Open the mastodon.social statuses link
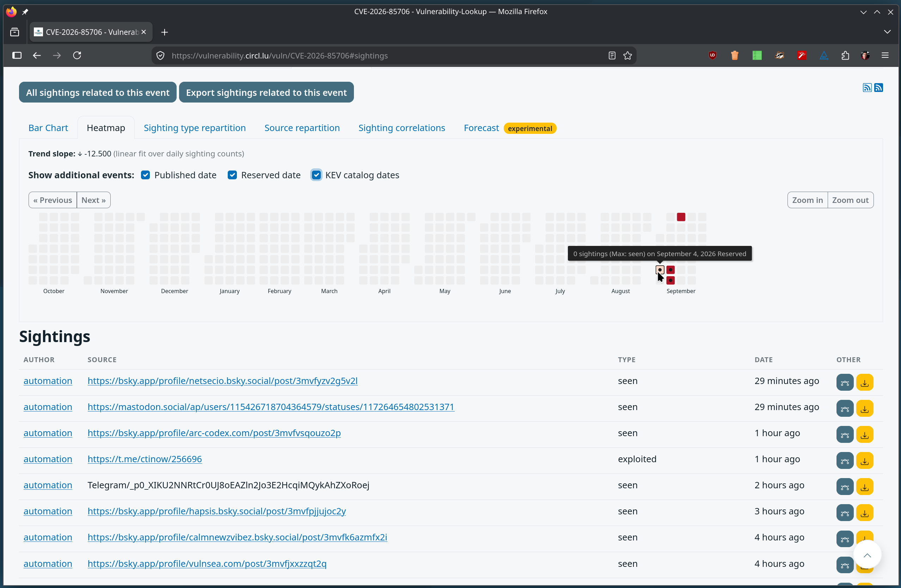This screenshot has width=901, height=588. pyautogui.click(x=271, y=407)
